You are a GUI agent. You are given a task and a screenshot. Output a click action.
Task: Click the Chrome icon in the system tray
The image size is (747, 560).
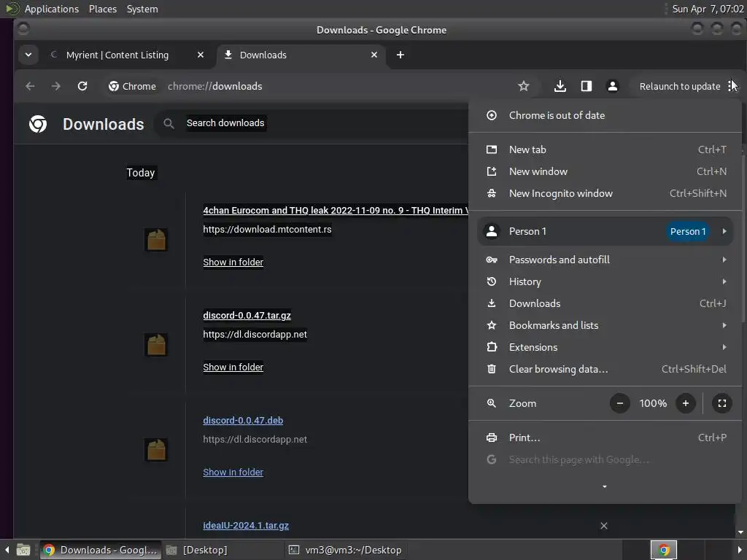coord(664,550)
